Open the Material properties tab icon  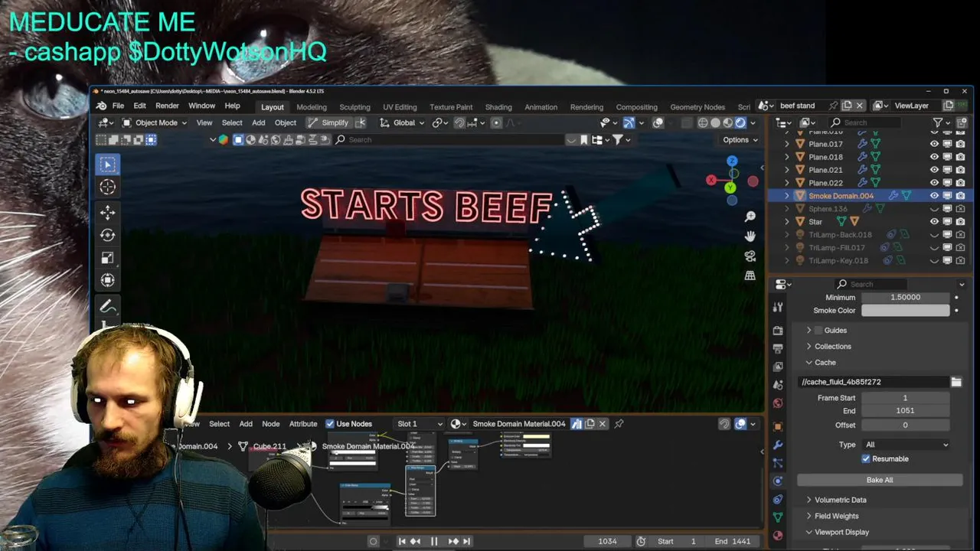tap(778, 536)
